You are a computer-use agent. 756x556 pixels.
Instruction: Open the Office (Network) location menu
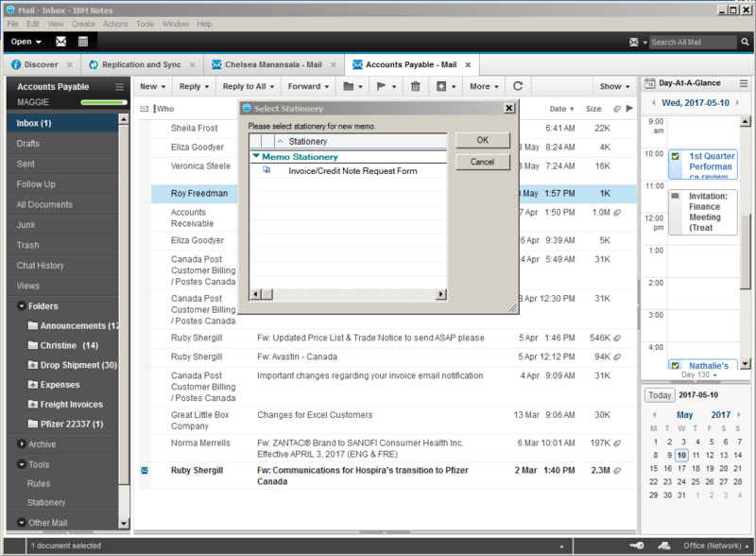(x=716, y=546)
